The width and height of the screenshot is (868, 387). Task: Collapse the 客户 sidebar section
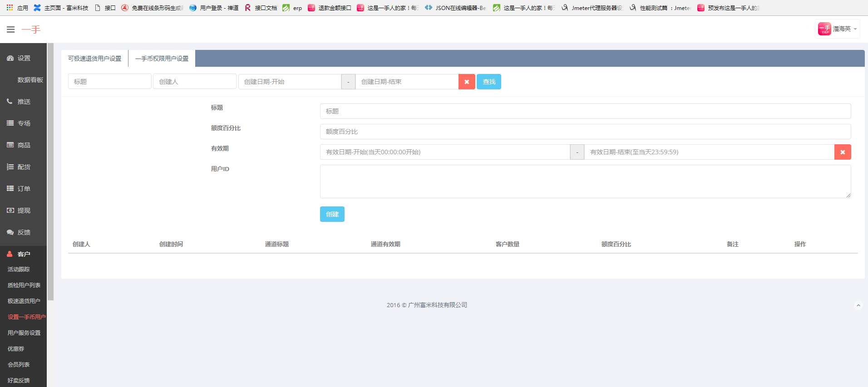23,254
